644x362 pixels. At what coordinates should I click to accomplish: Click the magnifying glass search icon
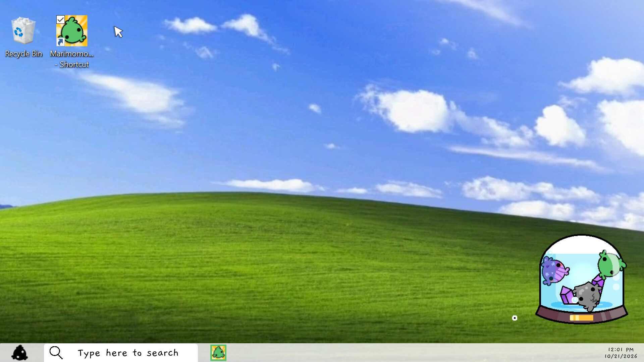click(x=56, y=353)
